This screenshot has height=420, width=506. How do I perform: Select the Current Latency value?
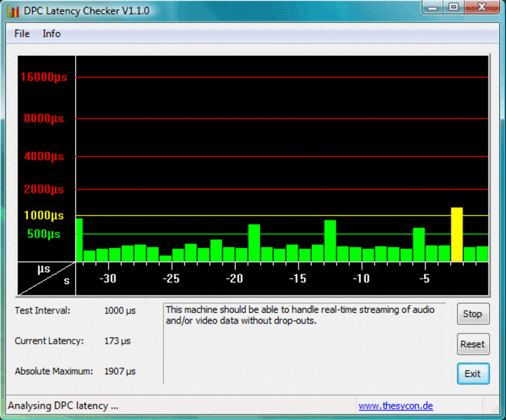pos(117,341)
